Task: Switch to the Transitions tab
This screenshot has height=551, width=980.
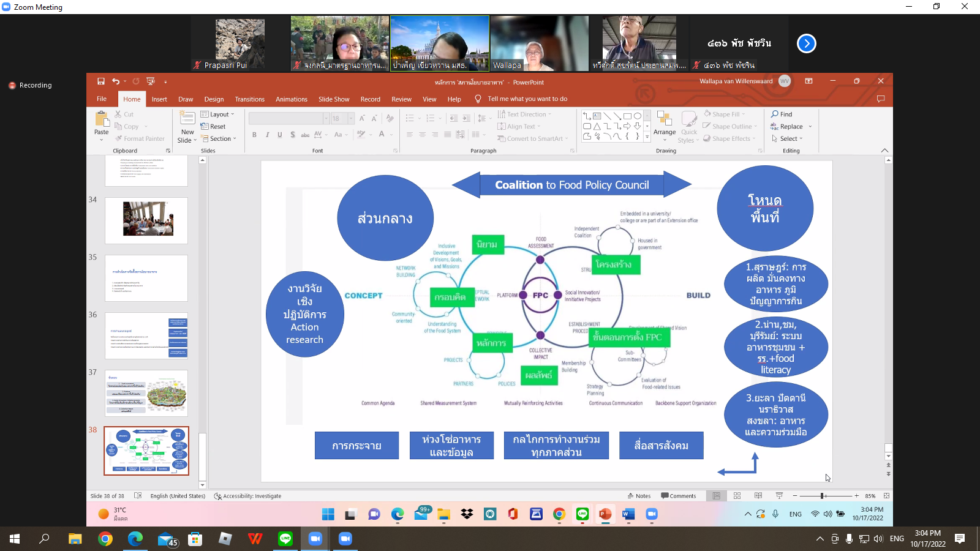Action: pos(250,99)
